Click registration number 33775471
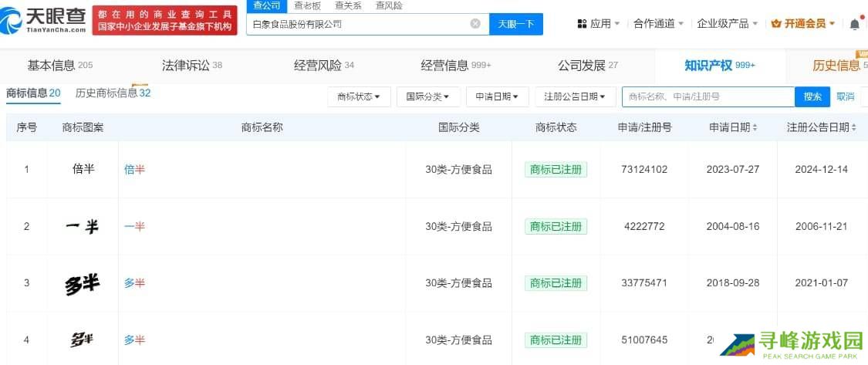Viewport: 868px width, 365px height. coord(644,283)
